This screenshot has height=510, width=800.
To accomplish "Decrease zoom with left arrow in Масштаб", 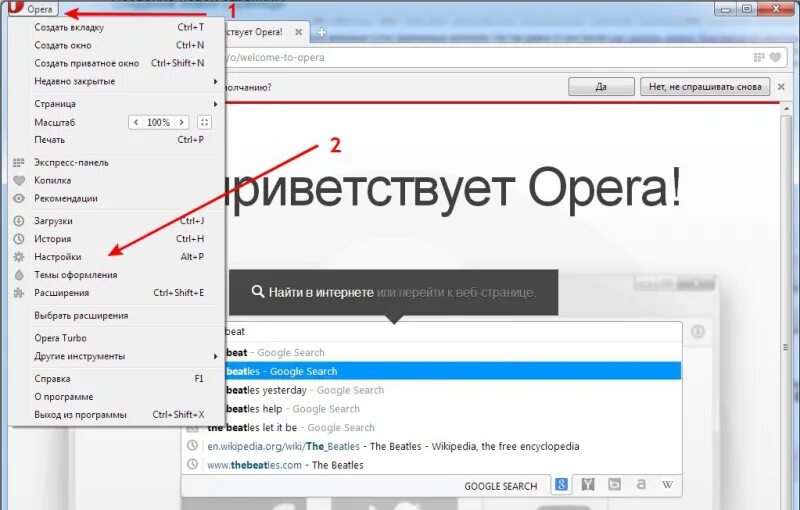I will (x=136, y=122).
